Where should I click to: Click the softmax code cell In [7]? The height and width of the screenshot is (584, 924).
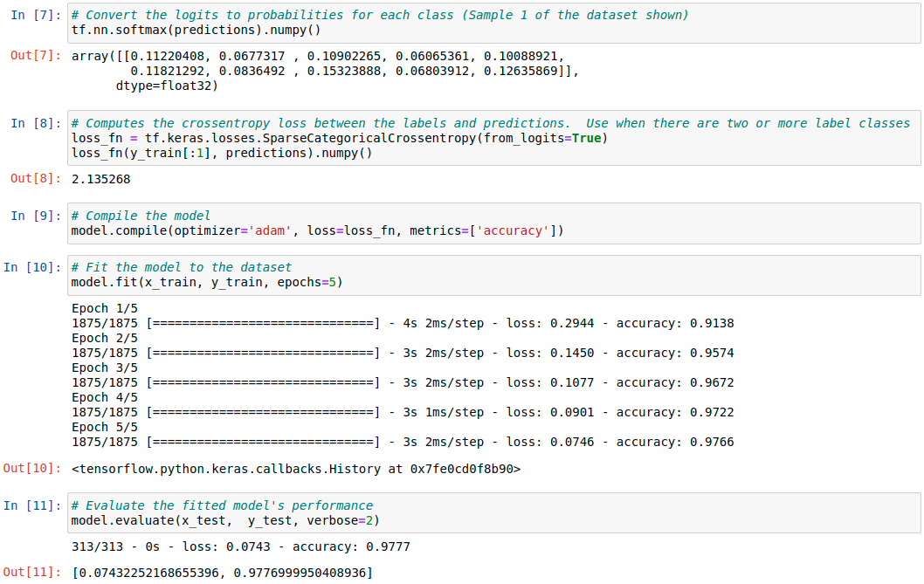coord(493,23)
